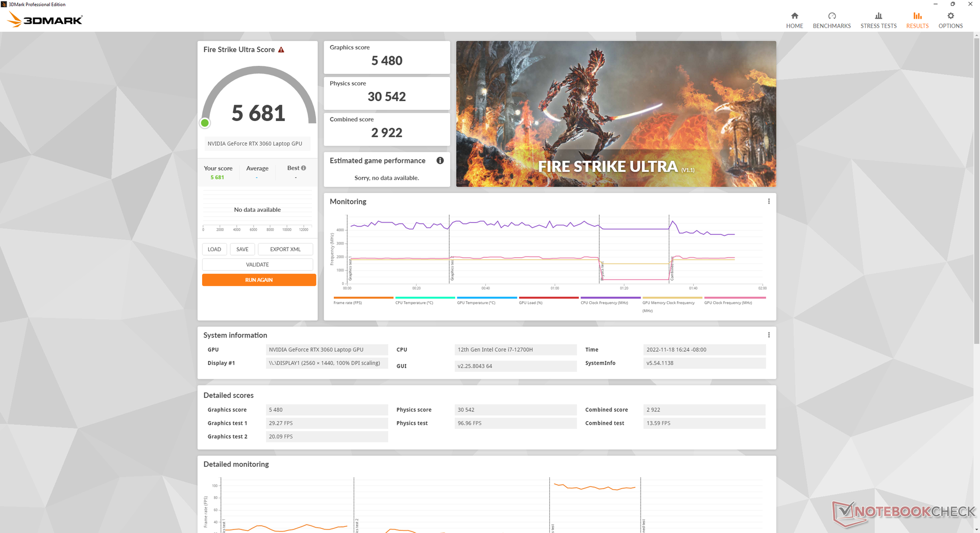Toggle the GPU Load (%) legend item

548,300
